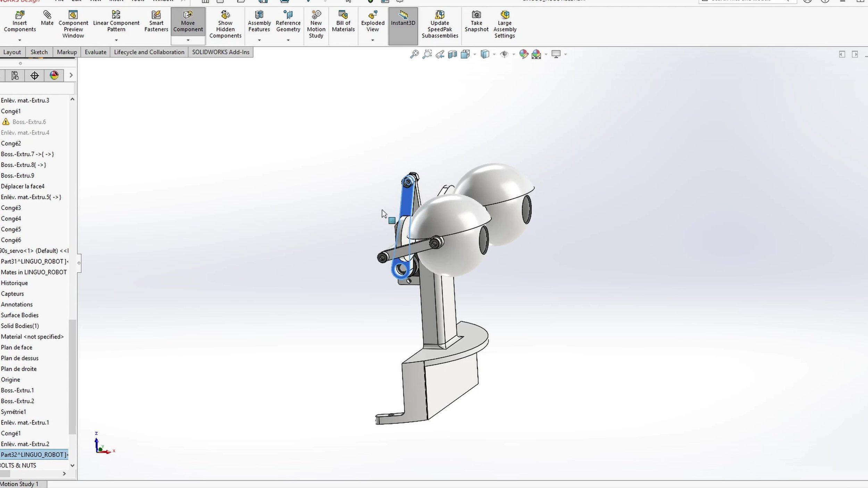Click Previous View icon
Screen dimensions: 868x488
coord(440,54)
